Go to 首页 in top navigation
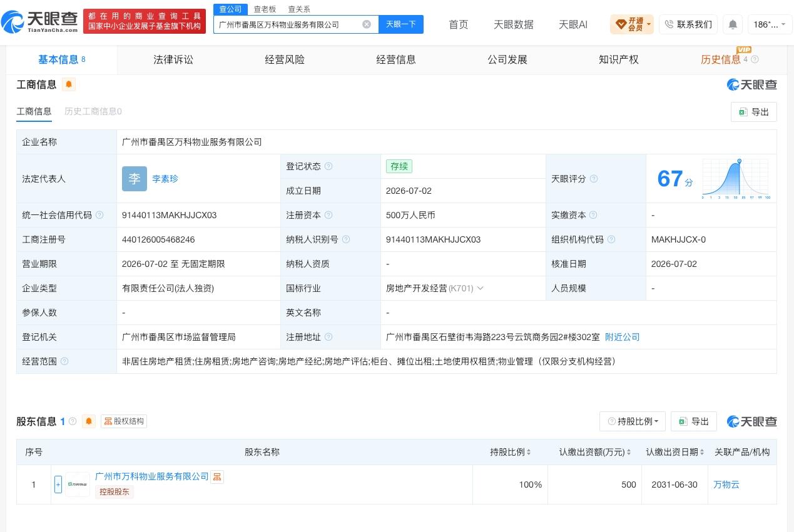Image resolution: width=794 pixels, height=532 pixels. (459, 24)
